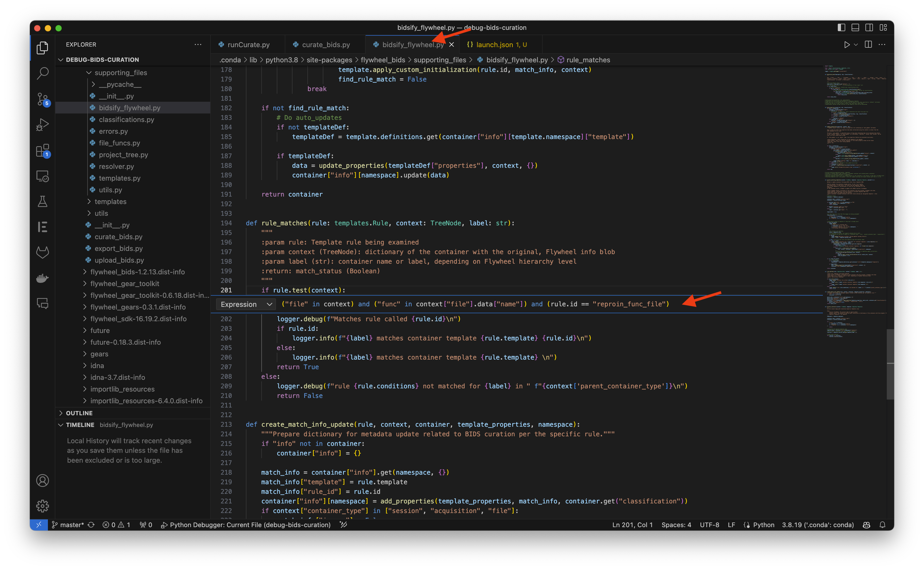
Task: Open Run and Debug view
Action: [43, 125]
